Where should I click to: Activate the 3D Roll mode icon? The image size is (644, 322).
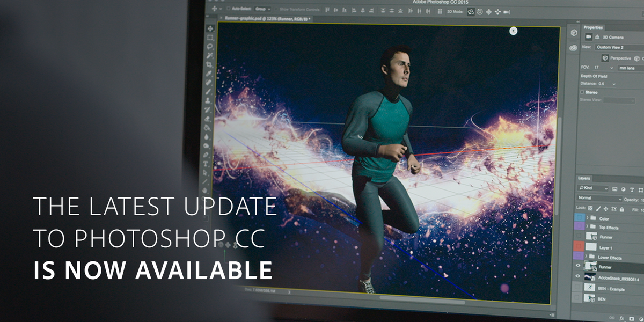click(x=480, y=11)
